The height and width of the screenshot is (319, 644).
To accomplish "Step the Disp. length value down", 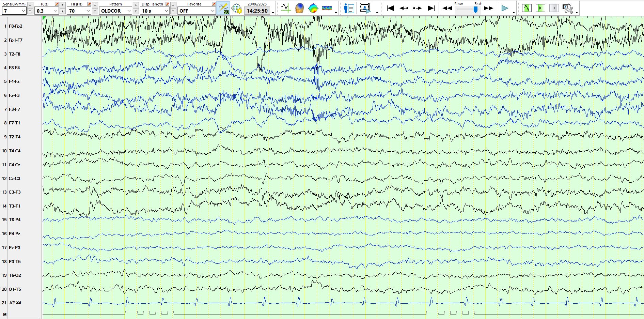I will [x=173, y=11].
